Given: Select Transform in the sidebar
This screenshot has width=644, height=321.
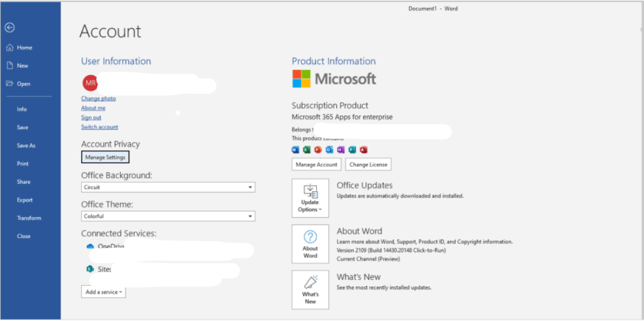Looking at the screenshot, I should coord(31,218).
